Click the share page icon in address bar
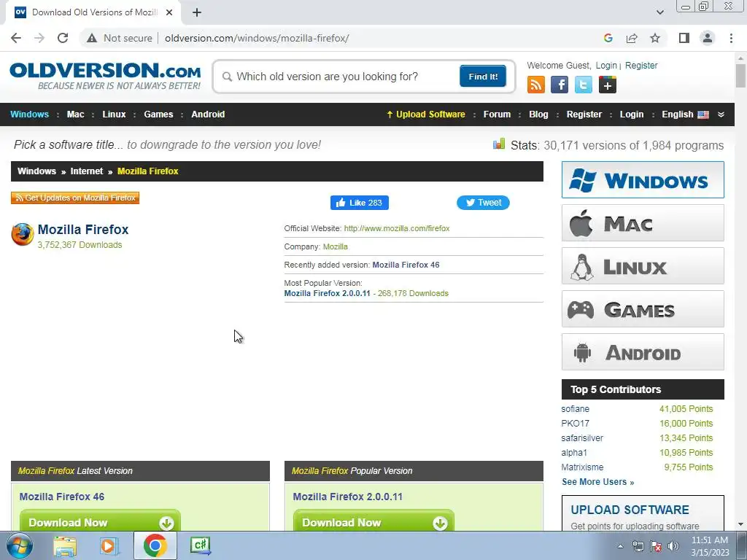 point(632,38)
